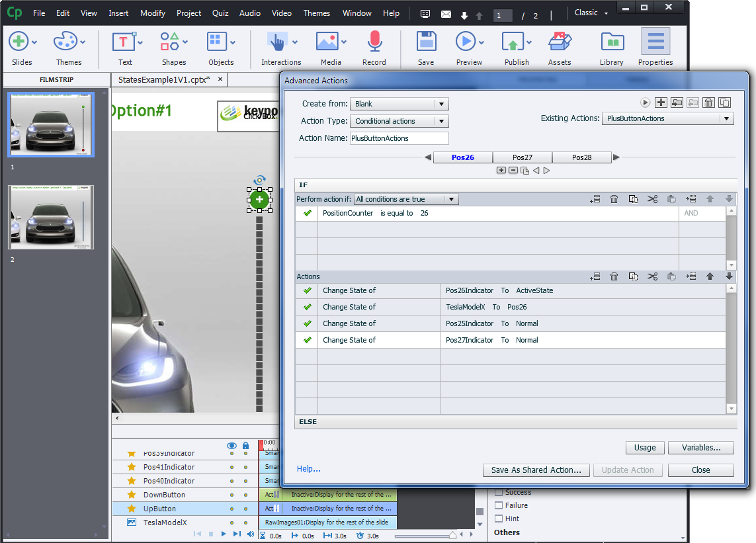
Task: Open the Perform action if dropdown
Action: [406, 199]
